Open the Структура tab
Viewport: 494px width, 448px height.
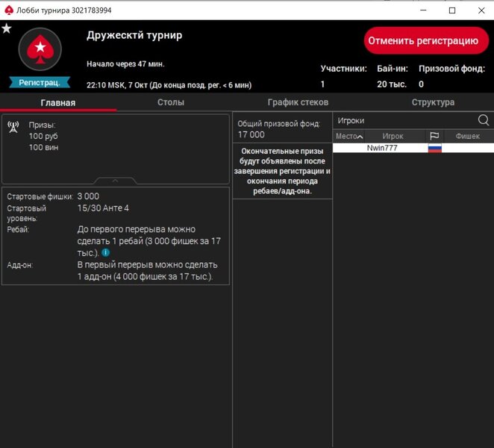433,102
